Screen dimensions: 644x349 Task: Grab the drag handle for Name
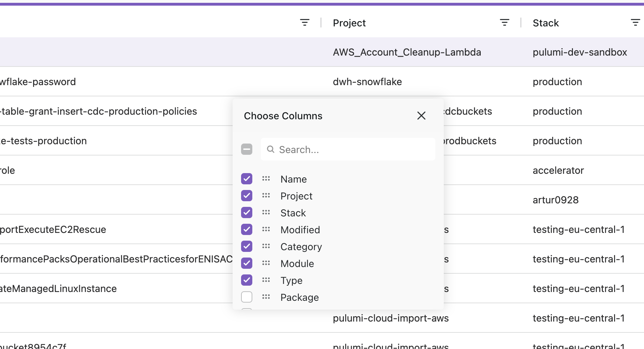[266, 179]
